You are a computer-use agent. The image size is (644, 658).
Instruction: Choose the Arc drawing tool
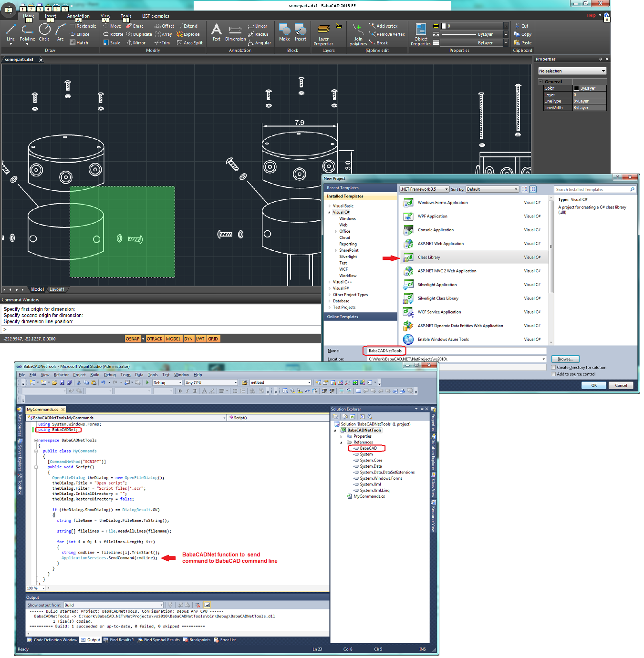[x=60, y=33]
